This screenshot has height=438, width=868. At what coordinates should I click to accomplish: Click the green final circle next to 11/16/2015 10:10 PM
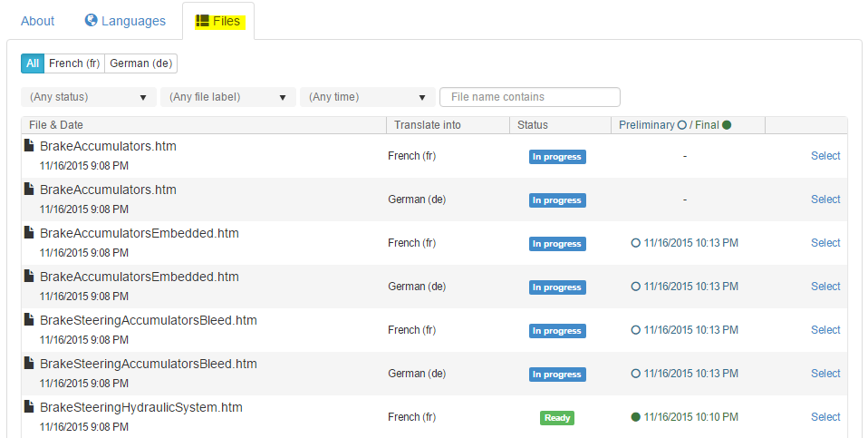pos(635,417)
